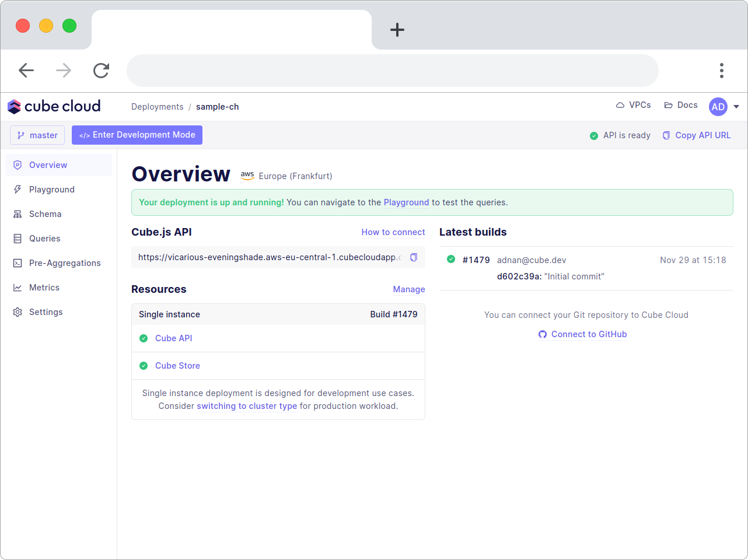Go back using the browser back arrow
Image resolution: width=748 pixels, height=560 pixels.
pyautogui.click(x=26, y=71)
